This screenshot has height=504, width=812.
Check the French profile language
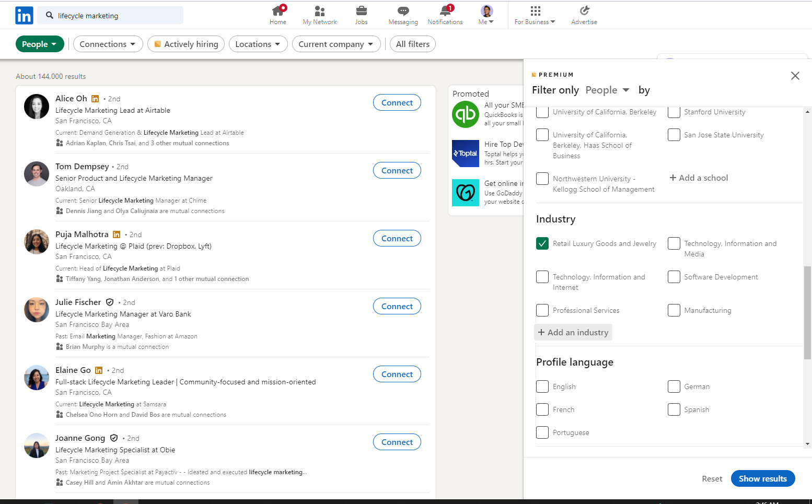coord(542,409)
